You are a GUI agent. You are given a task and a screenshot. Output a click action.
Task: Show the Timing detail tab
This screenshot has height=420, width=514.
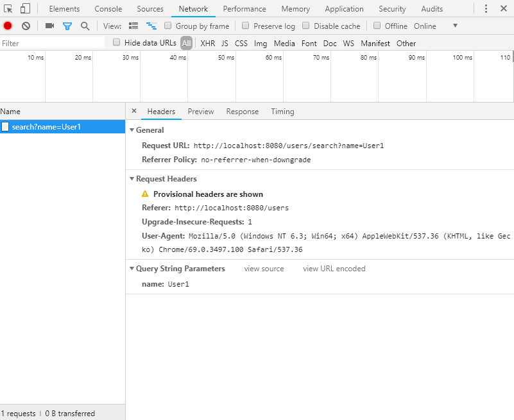282,112
